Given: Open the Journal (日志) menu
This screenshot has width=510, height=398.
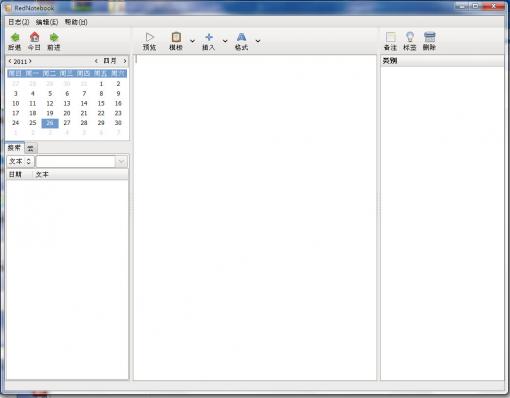Looking at the screenshot, I should [18, 22].
